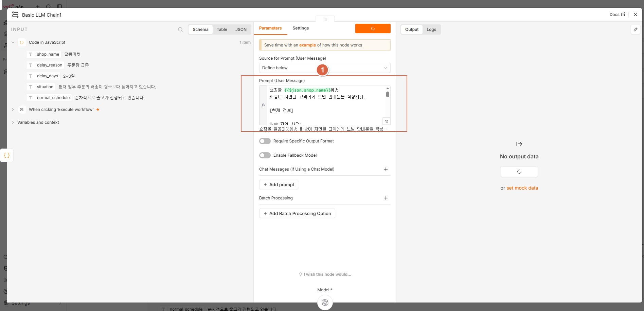This screenshot has height=311, width=644.
Task: Toggle Require Specific Output Format
Action: [x=265, y=141]
